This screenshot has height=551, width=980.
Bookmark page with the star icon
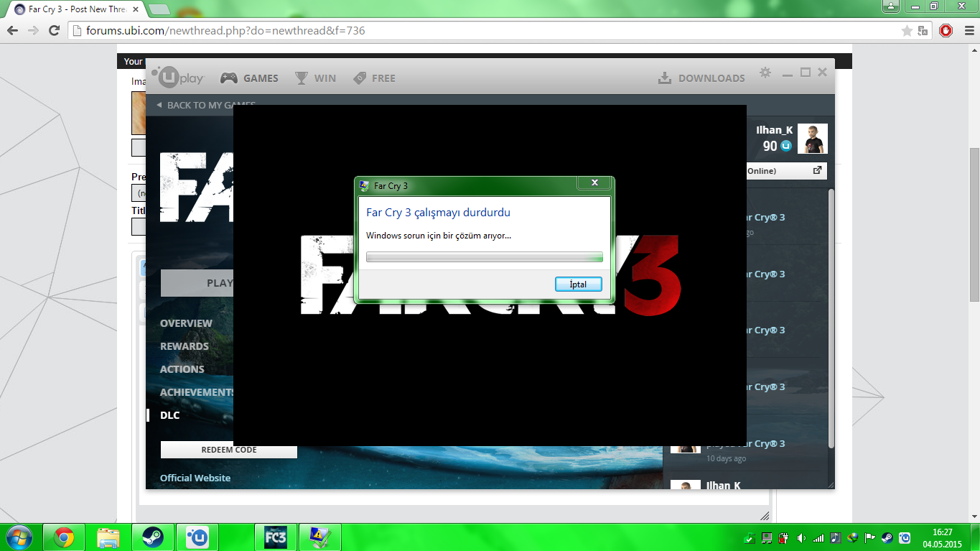click(x=907, y=31)
